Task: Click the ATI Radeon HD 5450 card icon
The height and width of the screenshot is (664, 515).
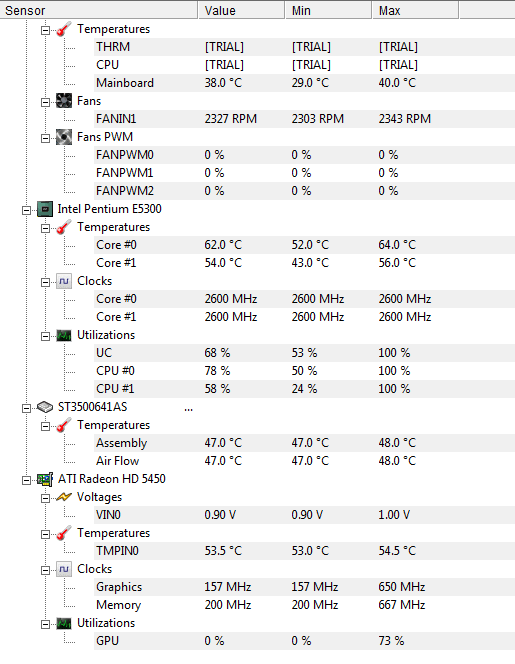Action: click(45, 479)
